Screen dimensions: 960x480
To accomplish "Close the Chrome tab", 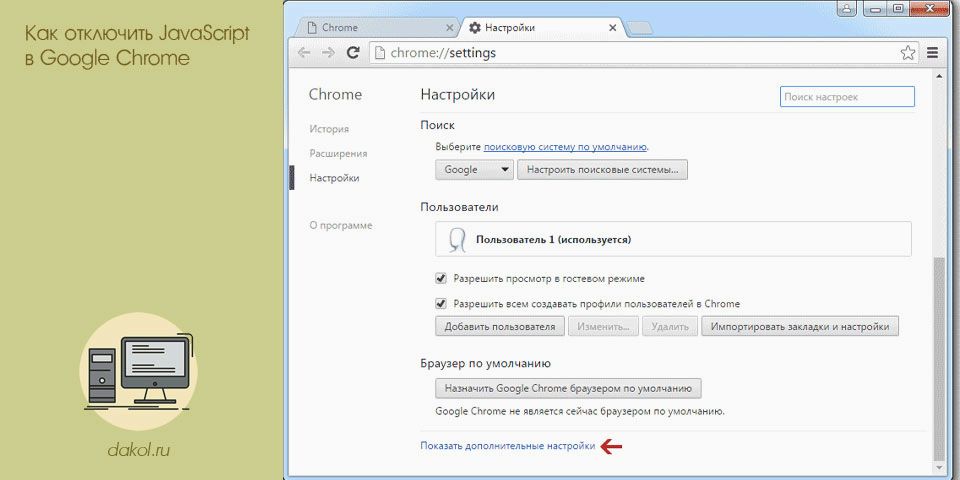I will (450, 28).
